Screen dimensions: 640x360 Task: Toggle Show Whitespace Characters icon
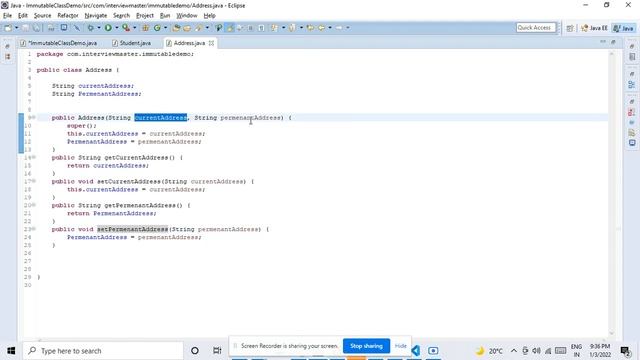pyautogui.click(x=261, y=28)
